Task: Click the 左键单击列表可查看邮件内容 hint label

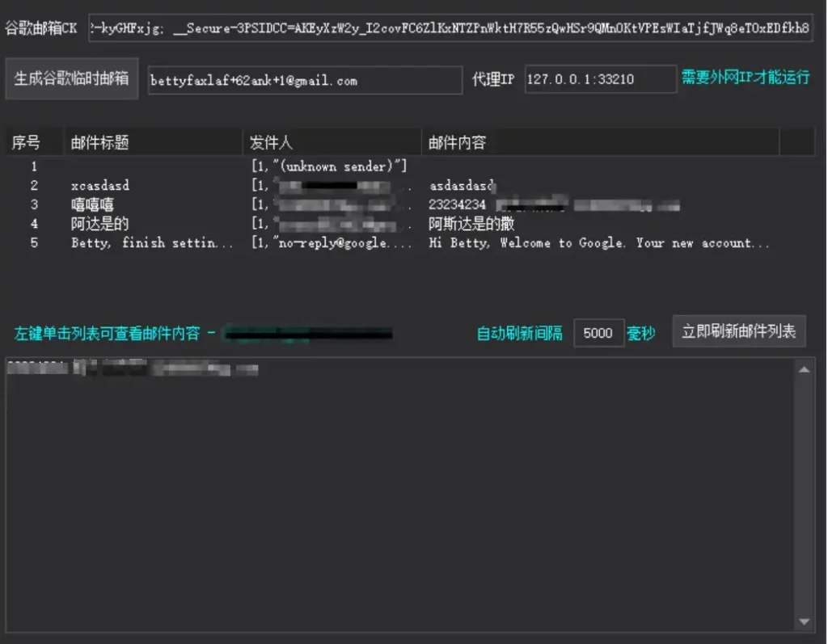Action: pyautogui.click(x=108, y=334)
